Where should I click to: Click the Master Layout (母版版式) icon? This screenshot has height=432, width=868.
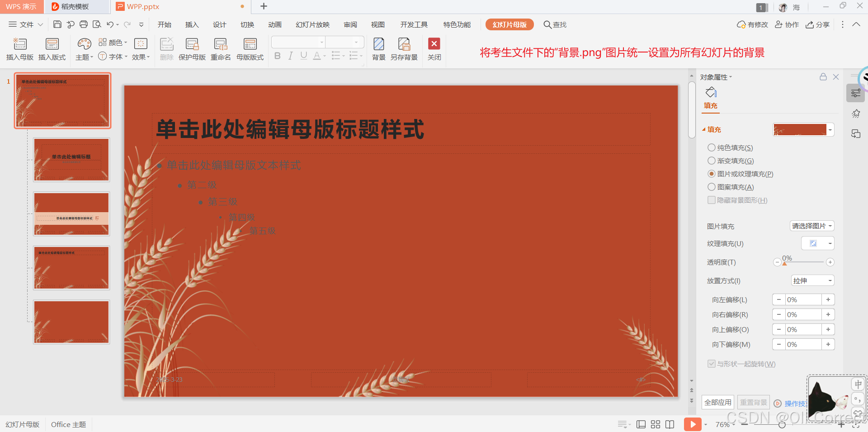tap(250, 44)
